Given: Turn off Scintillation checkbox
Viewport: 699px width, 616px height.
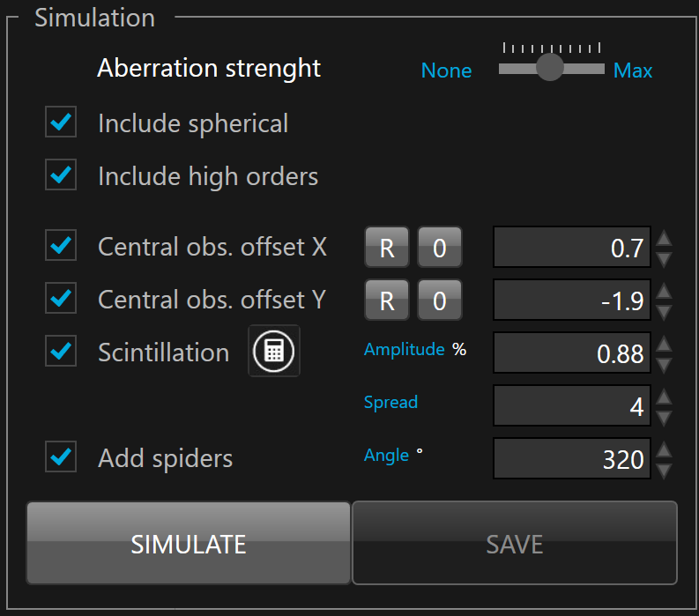Looking at the screenshot, I should pos(62,352).
